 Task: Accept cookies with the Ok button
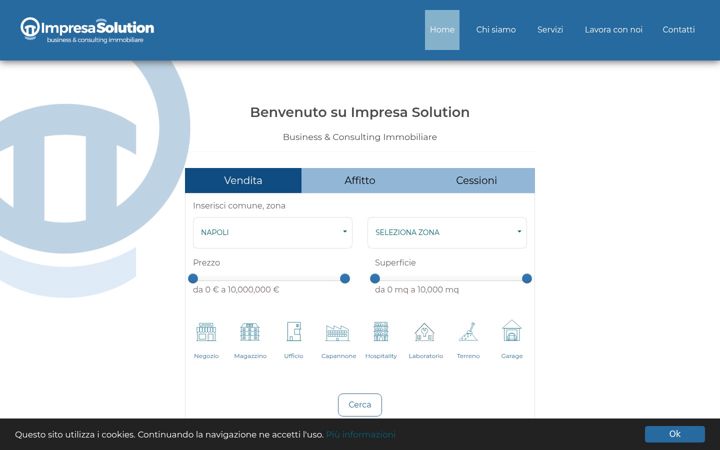click(x=675, y=434)
